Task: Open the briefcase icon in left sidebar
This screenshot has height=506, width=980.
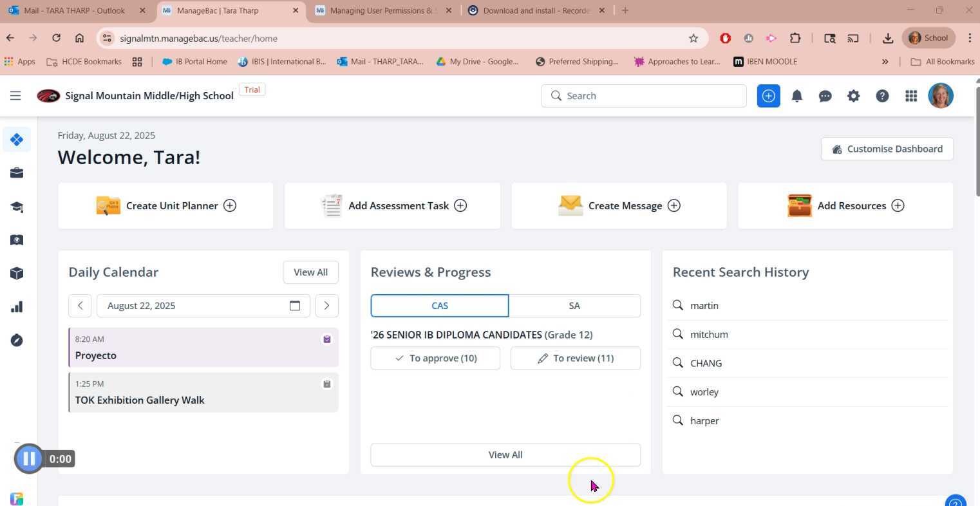Action: point(17,173)
